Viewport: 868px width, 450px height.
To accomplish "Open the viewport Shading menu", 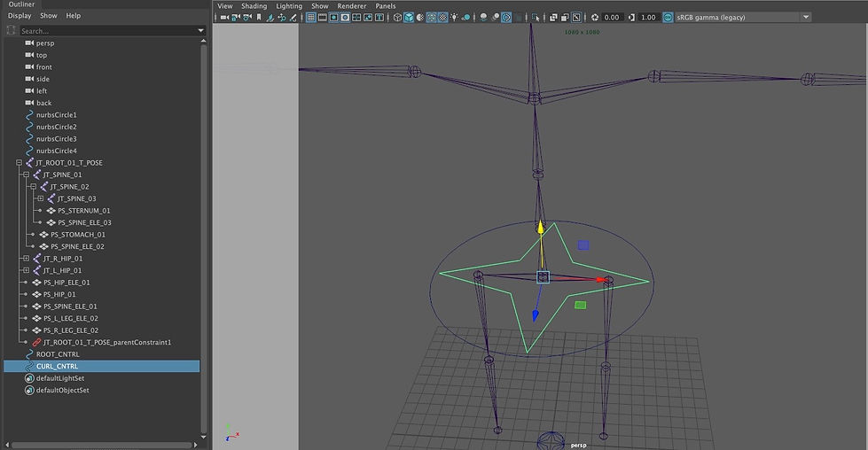I will tap(254, 6).
